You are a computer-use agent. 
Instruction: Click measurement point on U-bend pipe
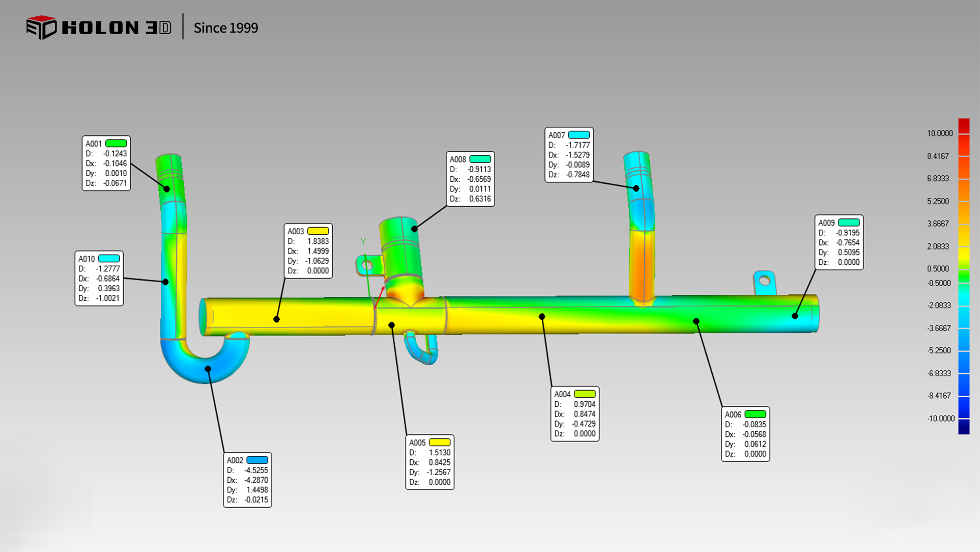tap(208, 369)
